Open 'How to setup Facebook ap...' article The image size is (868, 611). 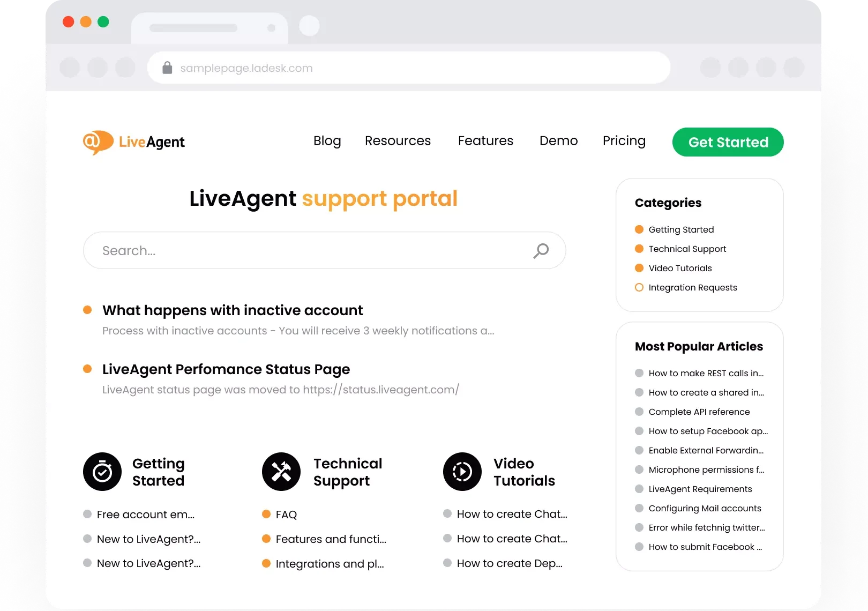[x=708, y=431]
